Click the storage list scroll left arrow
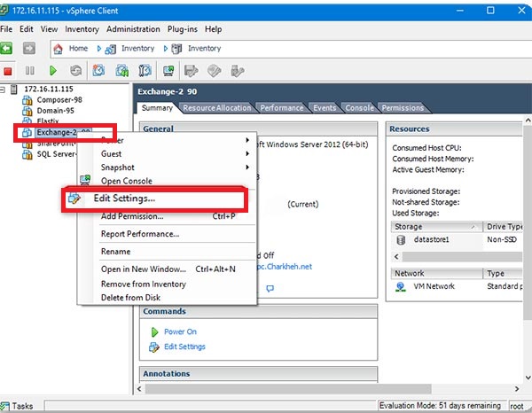This screenshot has height=413, width=532. point(396,257)
